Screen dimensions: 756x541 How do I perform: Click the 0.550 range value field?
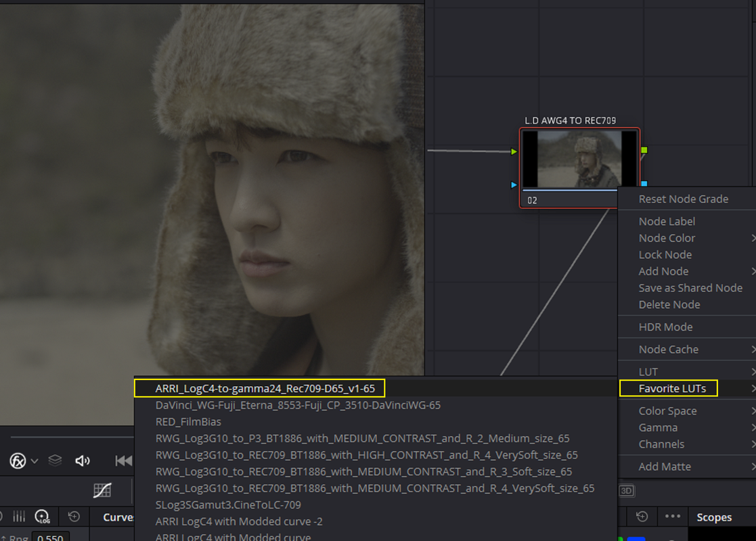(50, 537)
